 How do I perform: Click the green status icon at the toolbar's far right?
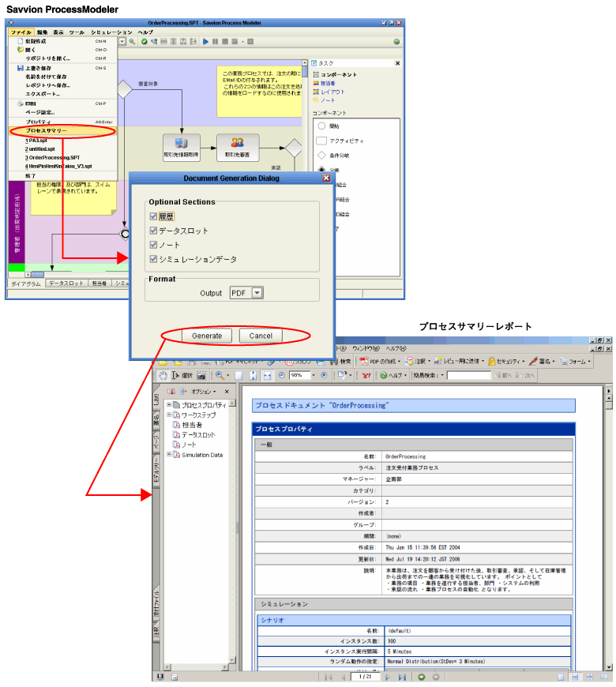click(x=396, y=42)
